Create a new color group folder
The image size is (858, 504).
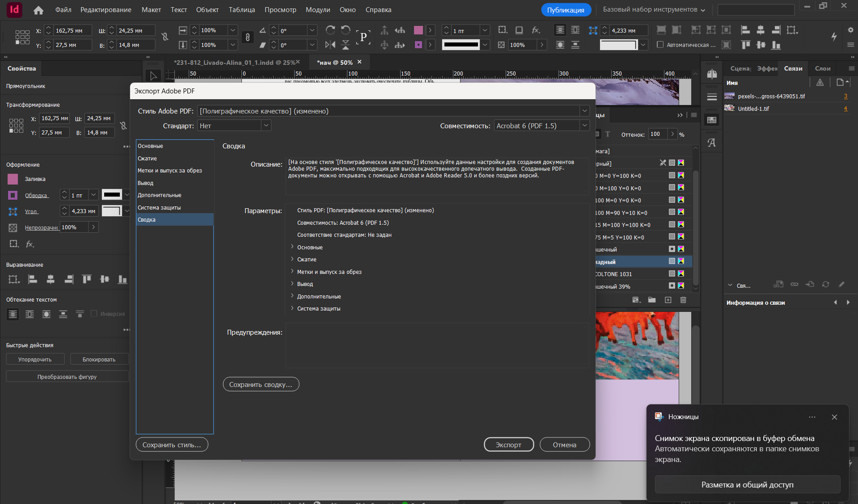coord(652,300)
